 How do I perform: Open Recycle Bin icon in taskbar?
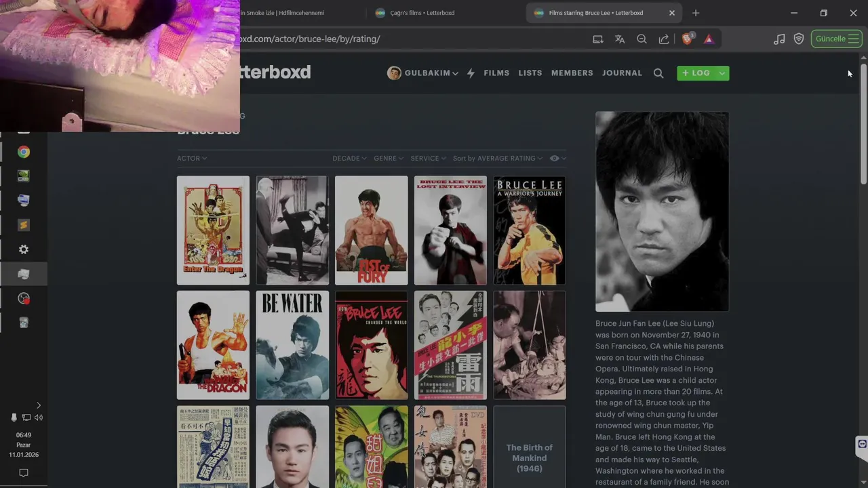(x=24, y=323)
